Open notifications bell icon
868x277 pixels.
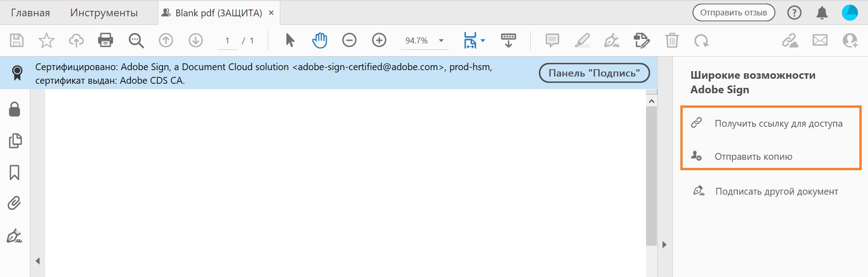(x=822, y=13)
